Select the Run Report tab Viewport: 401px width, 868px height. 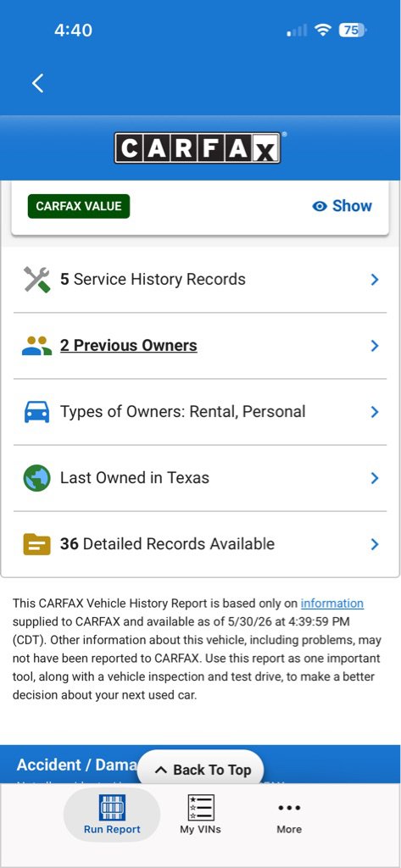point(112,815)
